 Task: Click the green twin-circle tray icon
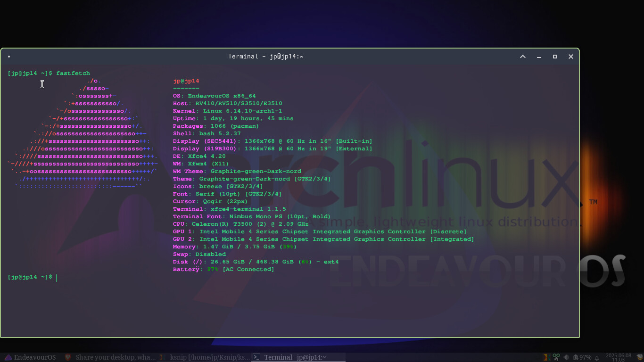coord(556,357)
